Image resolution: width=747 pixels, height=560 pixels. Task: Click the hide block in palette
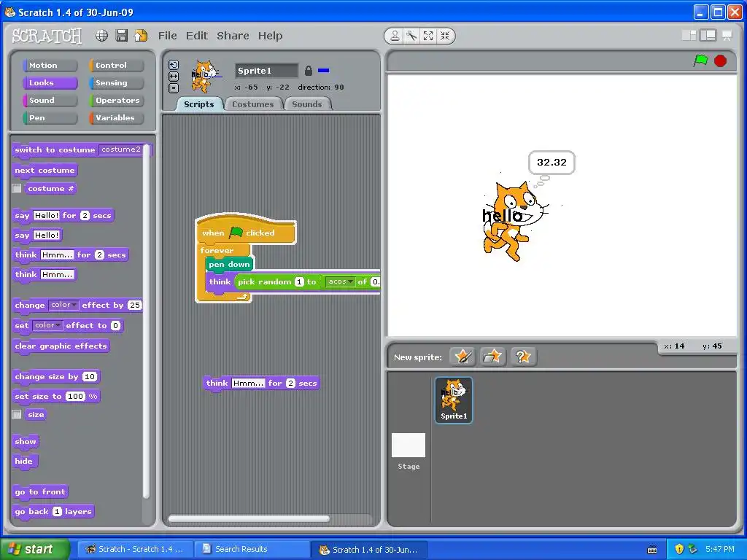click(x=24, y=461)
